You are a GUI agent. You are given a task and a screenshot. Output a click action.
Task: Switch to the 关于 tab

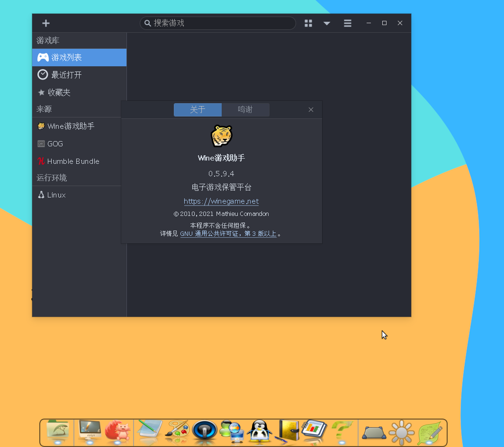click(x=198, y=109)
